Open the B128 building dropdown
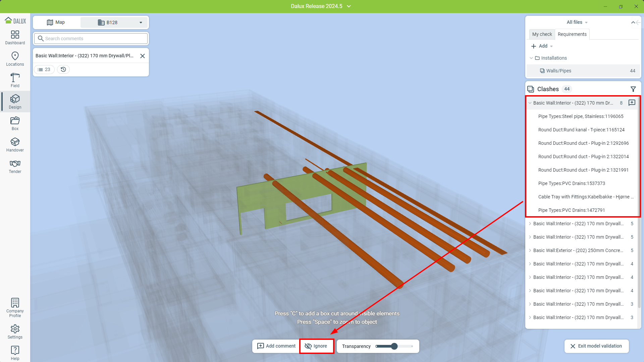The height and width of the screenshot is (362, 644). coord(114,22)
